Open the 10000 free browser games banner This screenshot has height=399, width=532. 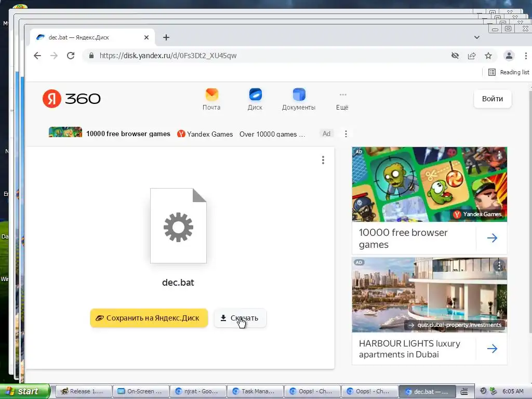(x=128, y=134)
